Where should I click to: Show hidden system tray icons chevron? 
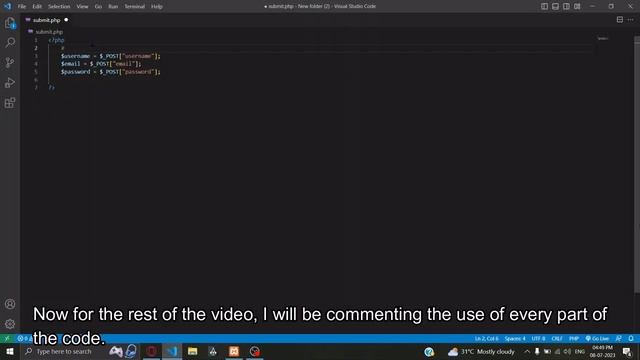[527, 351]
